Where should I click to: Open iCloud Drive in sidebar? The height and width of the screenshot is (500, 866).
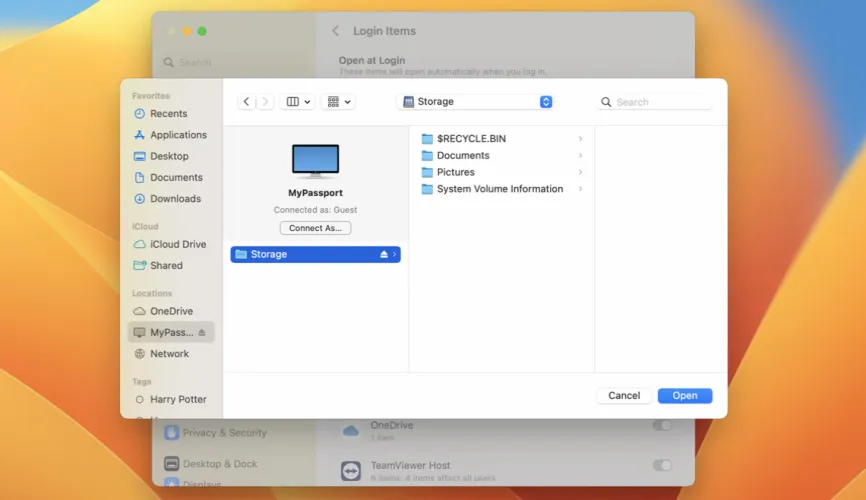point(178,244)
